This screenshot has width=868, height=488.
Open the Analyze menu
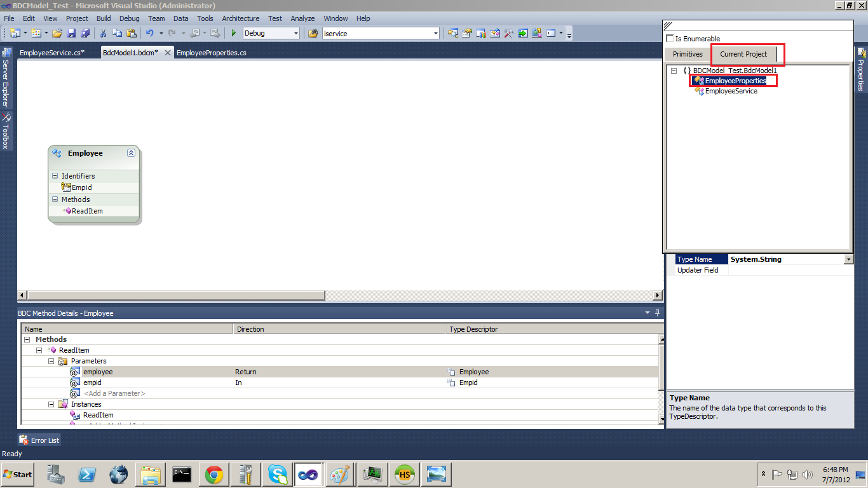pyautogui.click(x=303, y=18)
